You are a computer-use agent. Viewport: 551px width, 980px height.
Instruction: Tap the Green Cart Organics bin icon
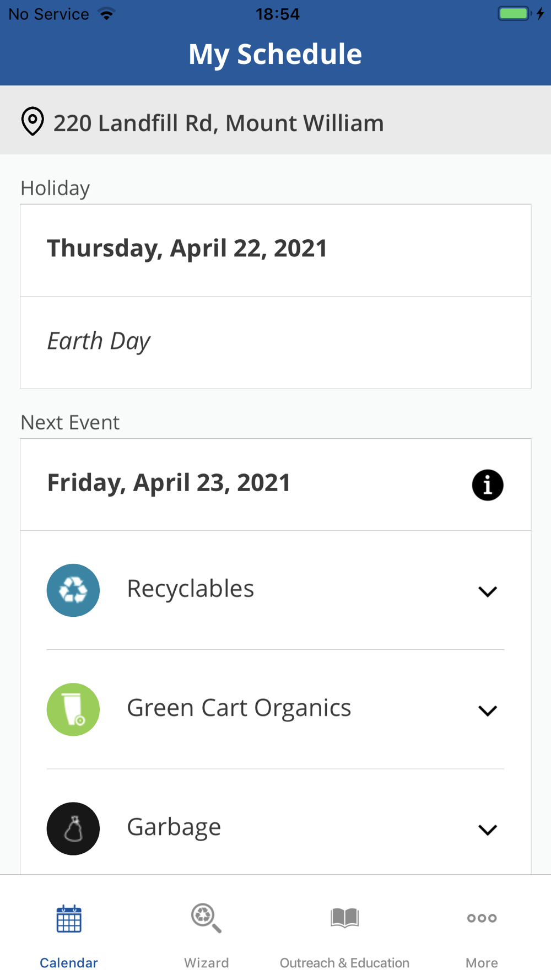tap(73, 709)
